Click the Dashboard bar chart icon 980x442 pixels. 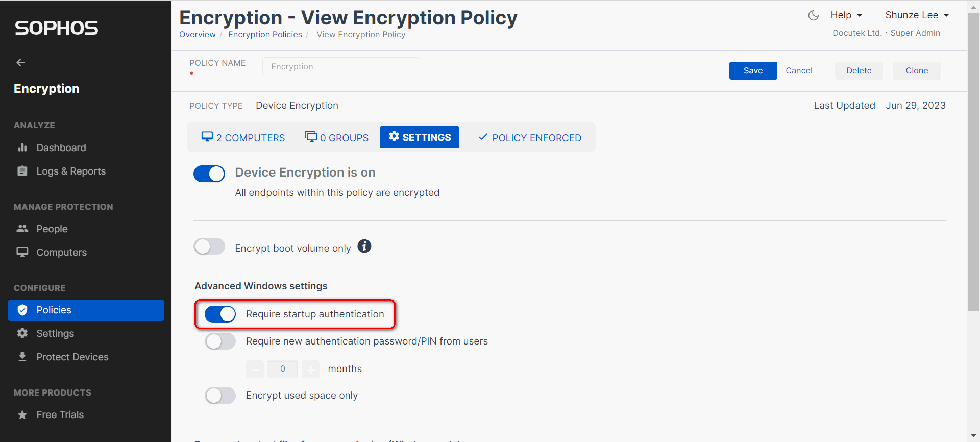(22, 148)
